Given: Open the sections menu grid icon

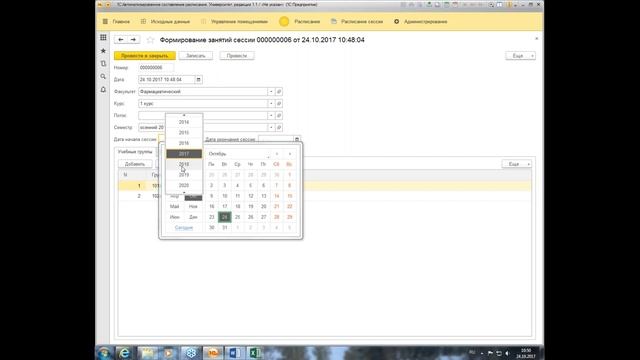Looking at the screenshot, I should click(x=103, y=38).
